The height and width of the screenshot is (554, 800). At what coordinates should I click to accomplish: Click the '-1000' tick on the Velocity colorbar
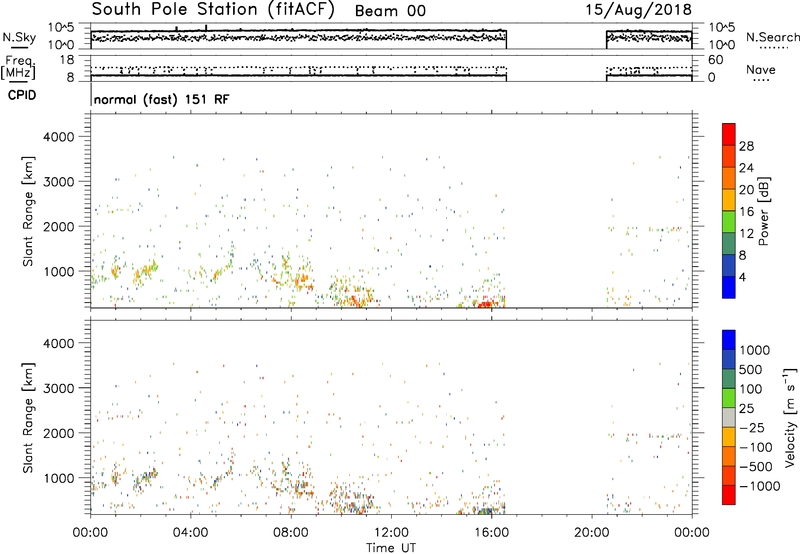click(x=760, y=486)
